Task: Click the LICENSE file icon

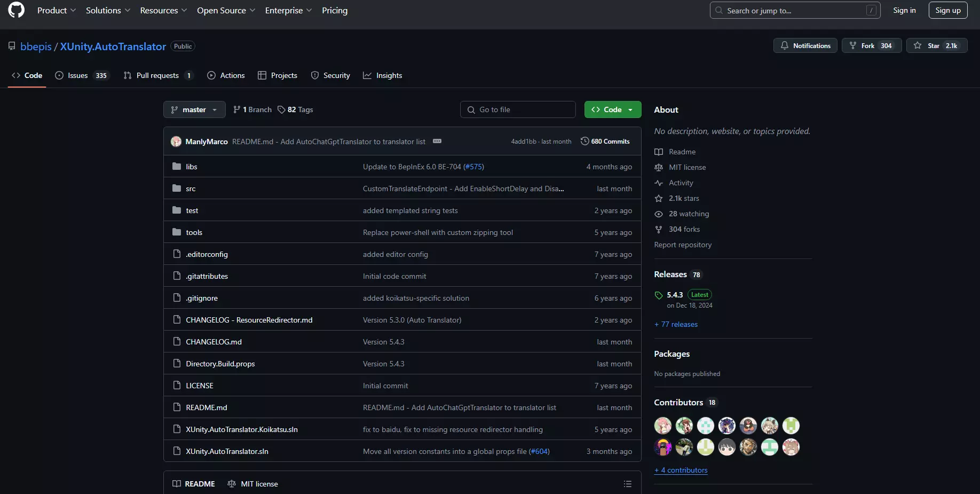Action: 177,386
